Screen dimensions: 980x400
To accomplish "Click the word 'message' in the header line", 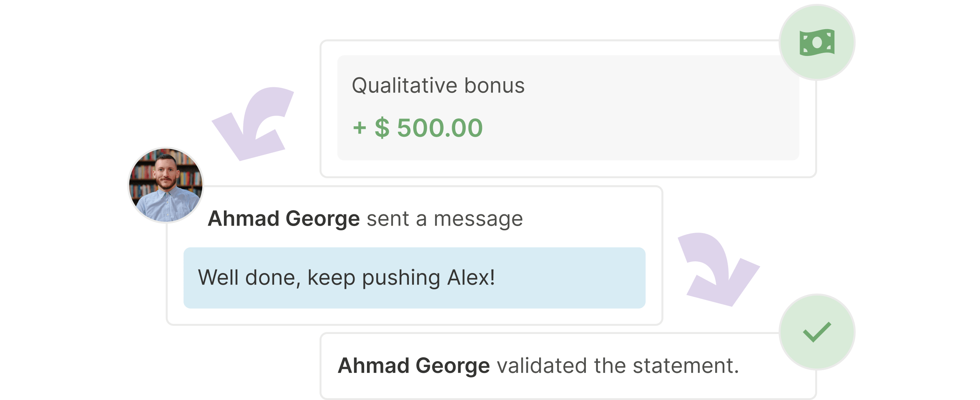I will (478, 219).
